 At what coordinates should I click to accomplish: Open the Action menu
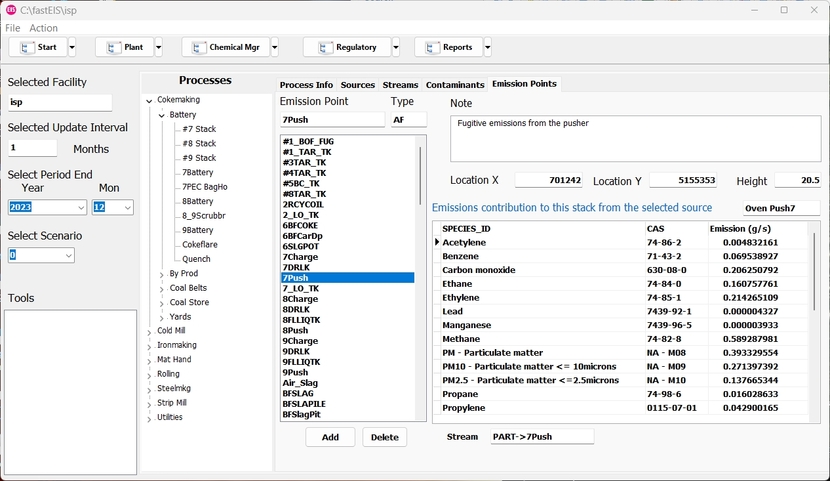point(43,28)
